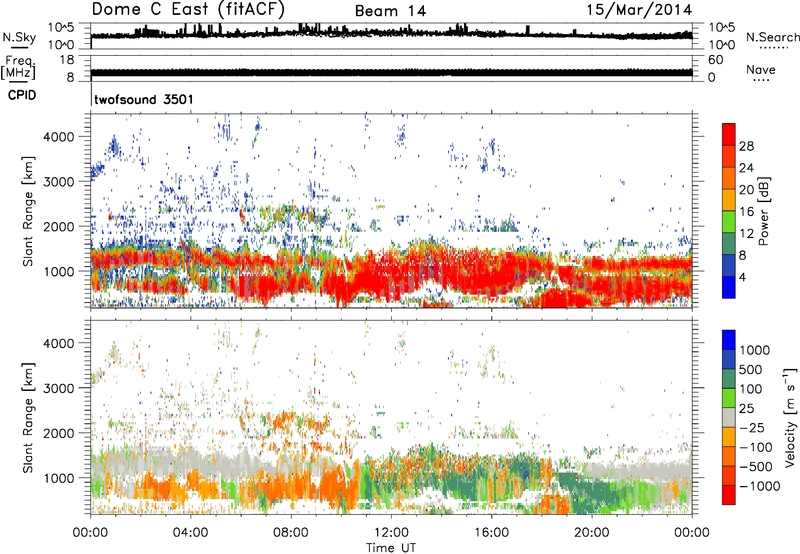Select the "12:00" time tick label
The width and height of the screenshot is (800, 554).
tap(391, 533)
